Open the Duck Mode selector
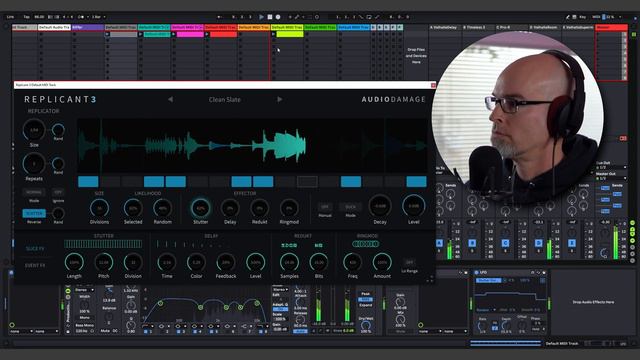 [x=351, y=207]
